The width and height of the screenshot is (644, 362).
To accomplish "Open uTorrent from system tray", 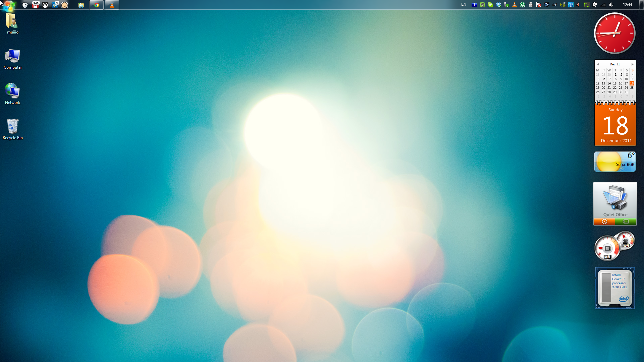I will pyautogui.click(x=523, y=5).
